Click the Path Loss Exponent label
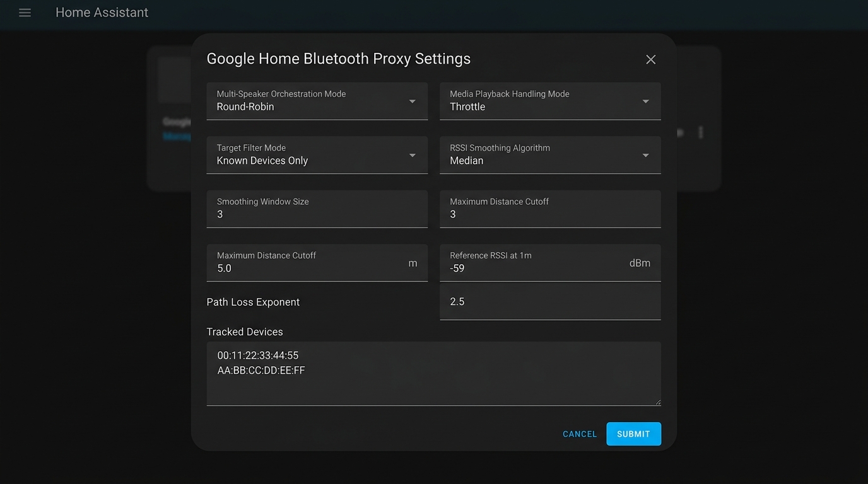The height and width of the screenshot is (484, 868). coord(253,302)
